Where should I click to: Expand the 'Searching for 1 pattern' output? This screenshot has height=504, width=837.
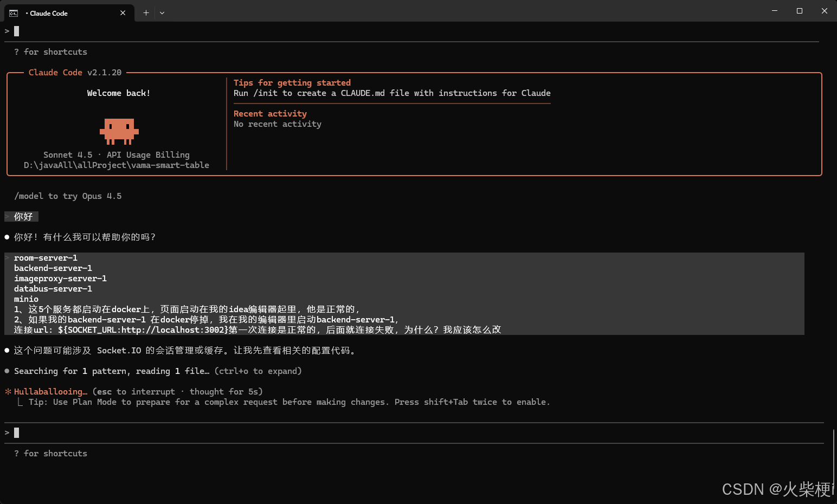coord(158,371)
